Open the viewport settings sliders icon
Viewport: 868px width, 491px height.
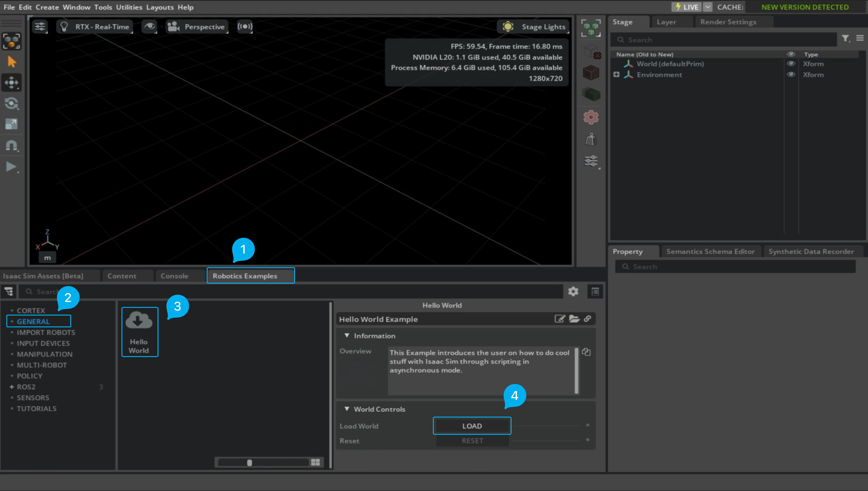(x=40, y=27)
